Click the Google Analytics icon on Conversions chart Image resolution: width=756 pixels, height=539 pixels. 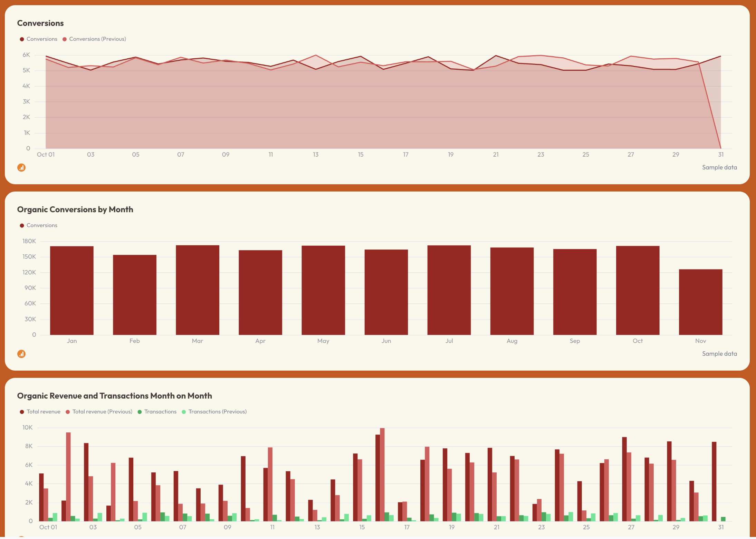[21, 167]
